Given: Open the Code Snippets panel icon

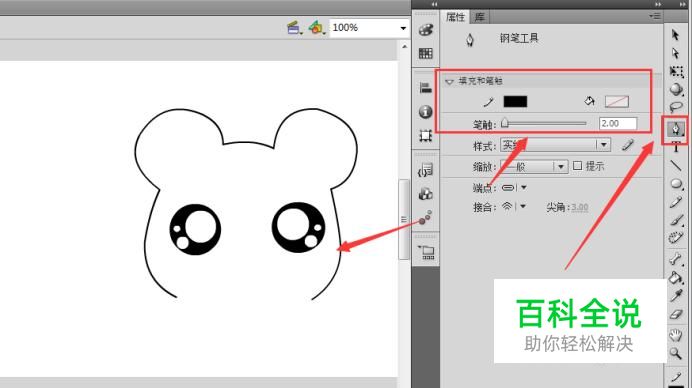Looking at the screenshot, I should (426, 170).
